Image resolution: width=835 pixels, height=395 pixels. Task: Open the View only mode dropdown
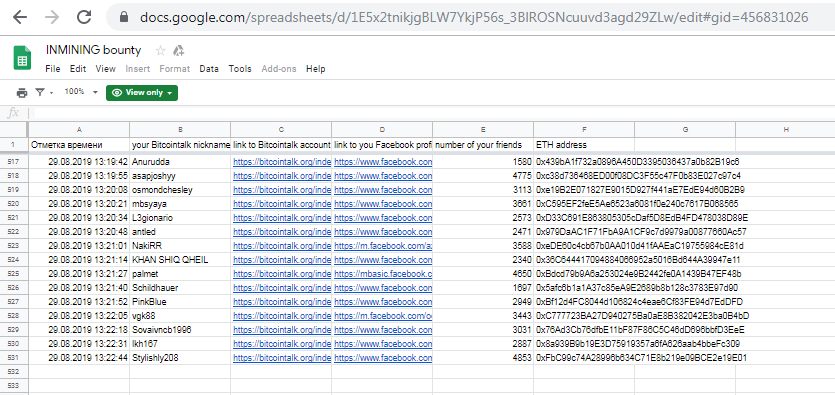coord(142,93)
